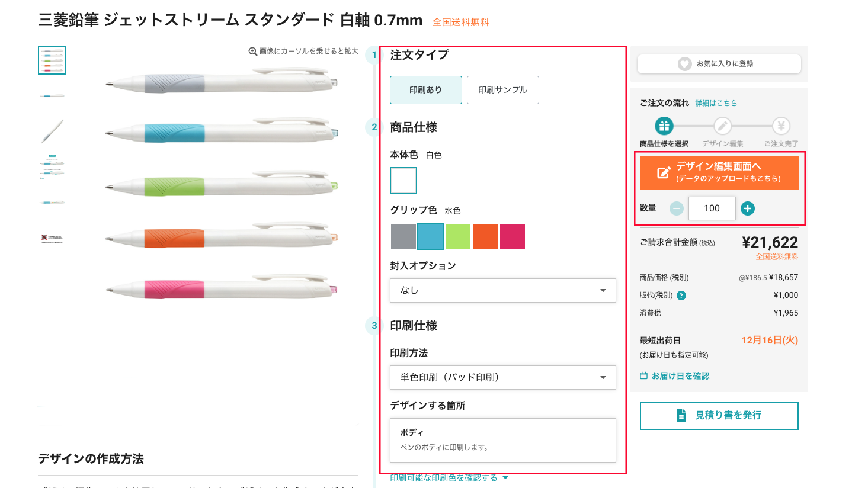The height and width of the screenshot is (488, 868).
Task: Click the document icon in 見積り書を発行
Action: (x=681, y=416)
